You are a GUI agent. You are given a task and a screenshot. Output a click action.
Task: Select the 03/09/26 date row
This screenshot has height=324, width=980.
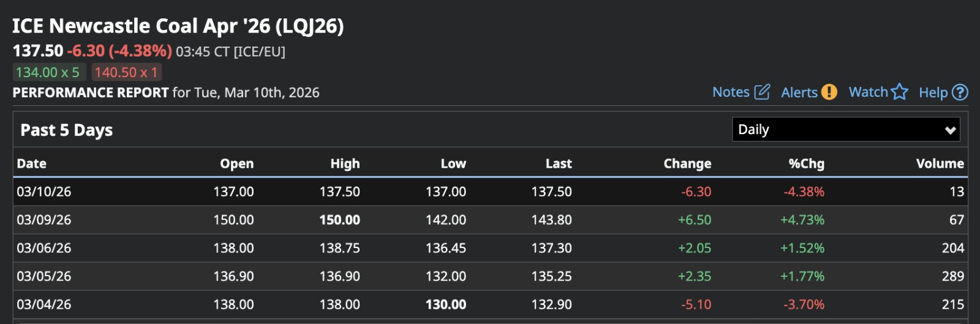point(44,220)
